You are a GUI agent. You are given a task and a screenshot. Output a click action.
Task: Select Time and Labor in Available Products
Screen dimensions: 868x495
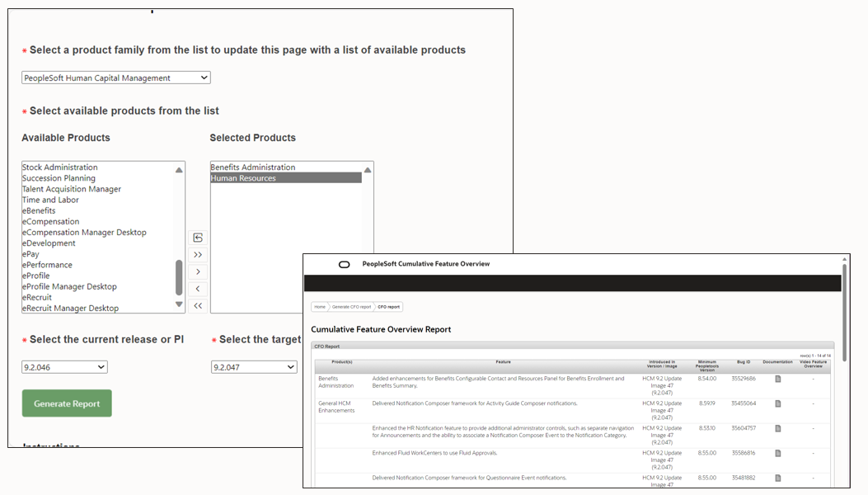tap(50, 200)
